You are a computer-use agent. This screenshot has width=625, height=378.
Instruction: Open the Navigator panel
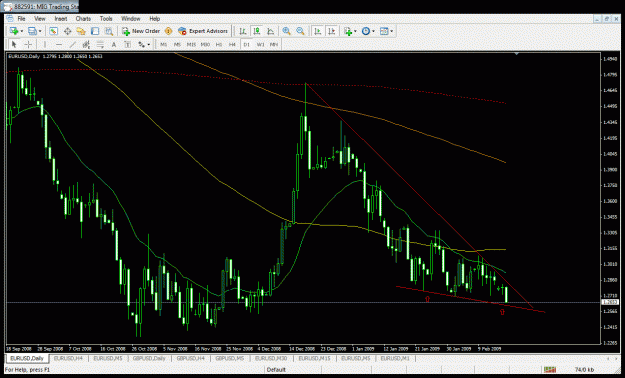pyautogui.click(x=81, y=31)
